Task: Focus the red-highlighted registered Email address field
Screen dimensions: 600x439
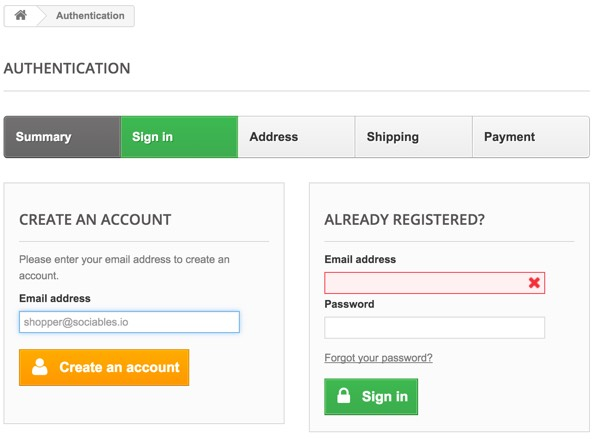Action: [434, 283]
